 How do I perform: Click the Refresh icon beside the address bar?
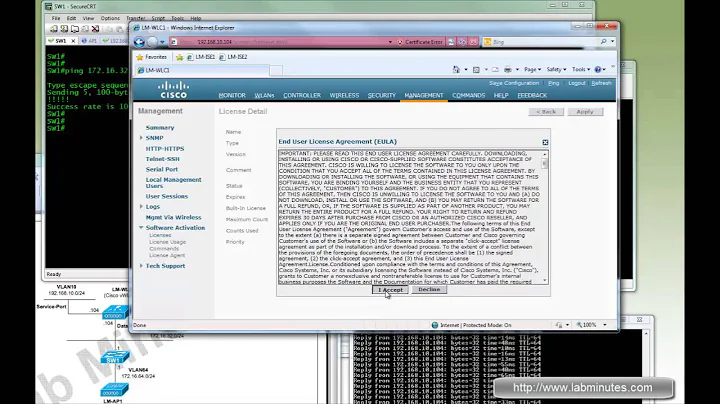tap(462, 42)
